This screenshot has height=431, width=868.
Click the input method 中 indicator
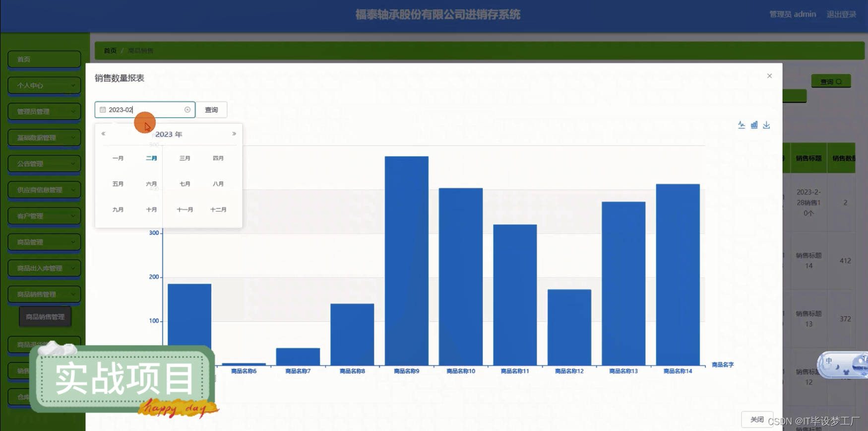pos(829,361)
